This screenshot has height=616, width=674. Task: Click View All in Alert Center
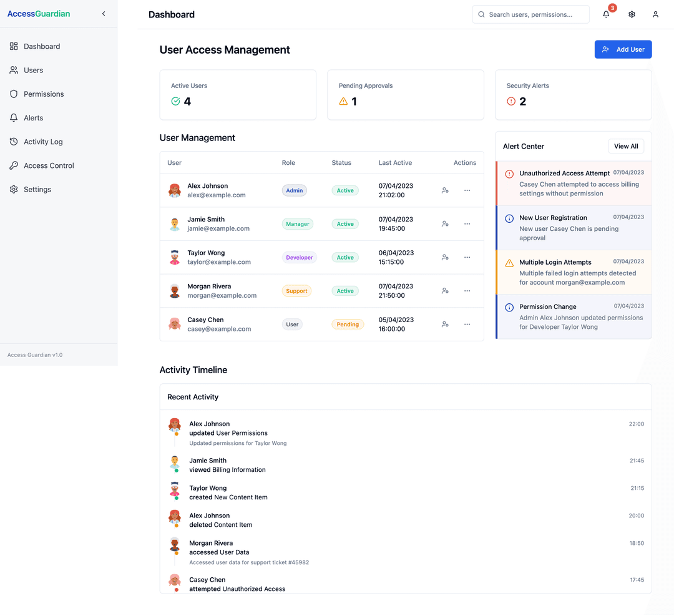[x=626, y=146]
